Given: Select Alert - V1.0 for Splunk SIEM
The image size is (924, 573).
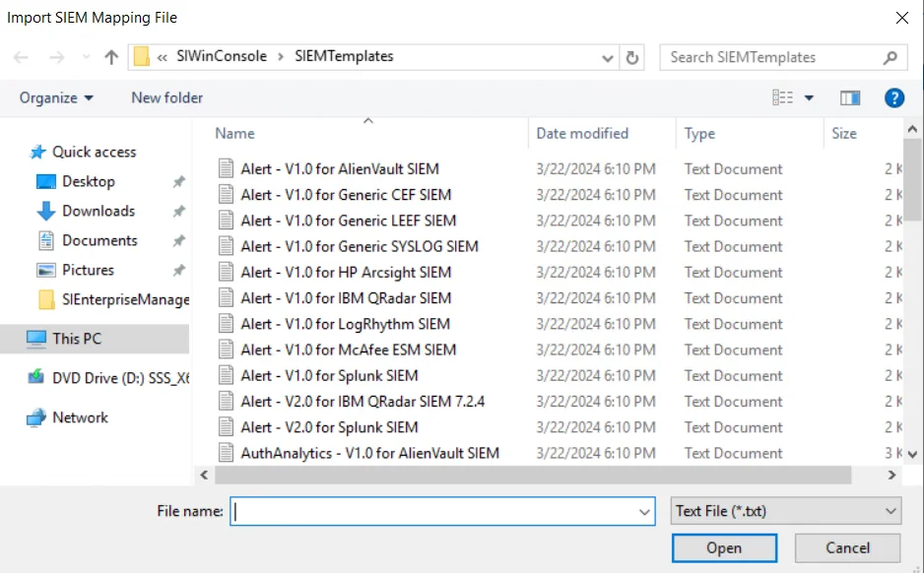Looking at the screenshot, I should 329,376.
